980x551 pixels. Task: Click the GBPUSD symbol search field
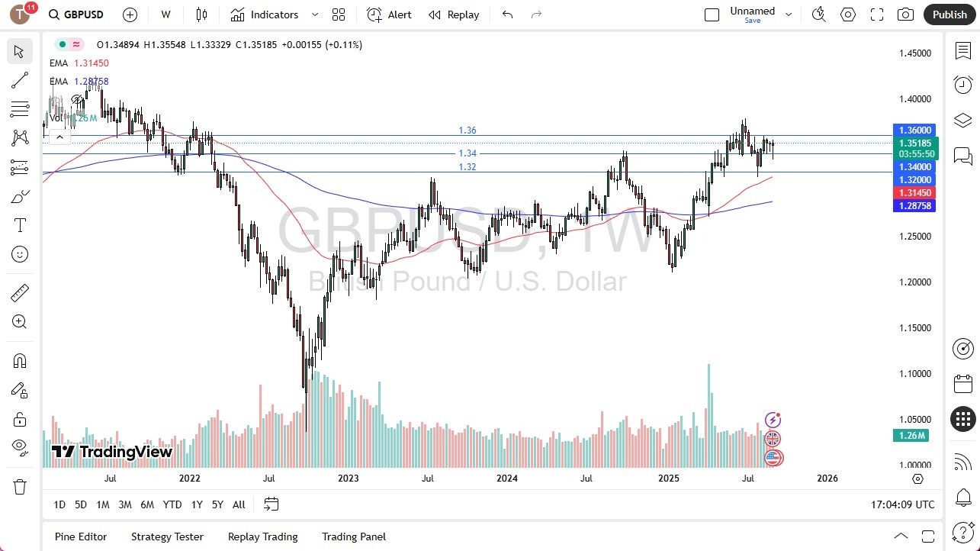coord(82,14)
